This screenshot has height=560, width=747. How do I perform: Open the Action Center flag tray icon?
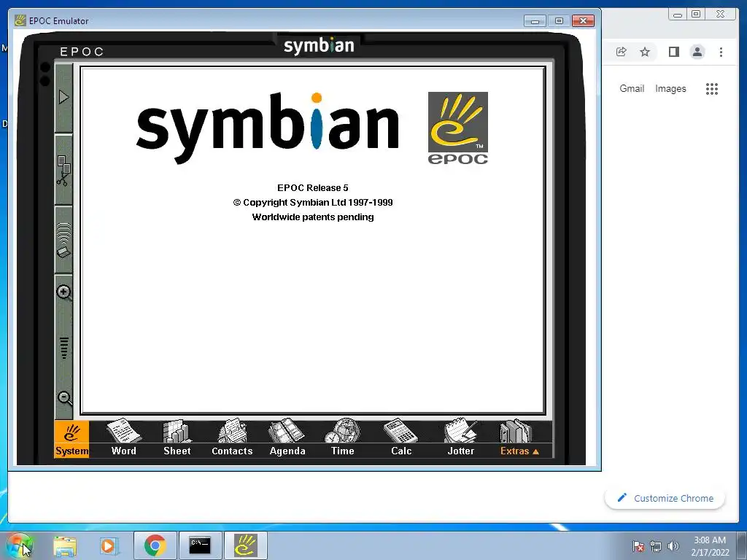(638, 546)
